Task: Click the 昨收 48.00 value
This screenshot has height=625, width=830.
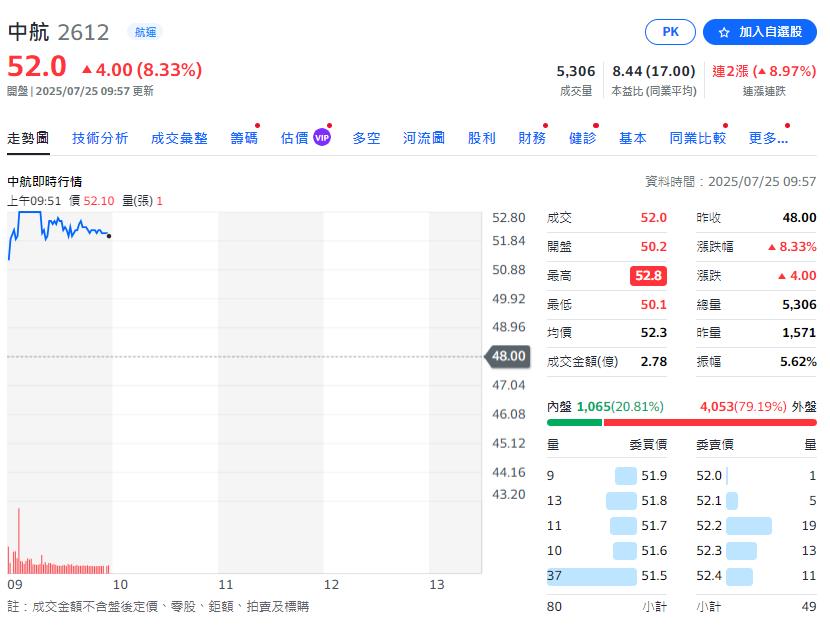Action: tap(799, 218)
